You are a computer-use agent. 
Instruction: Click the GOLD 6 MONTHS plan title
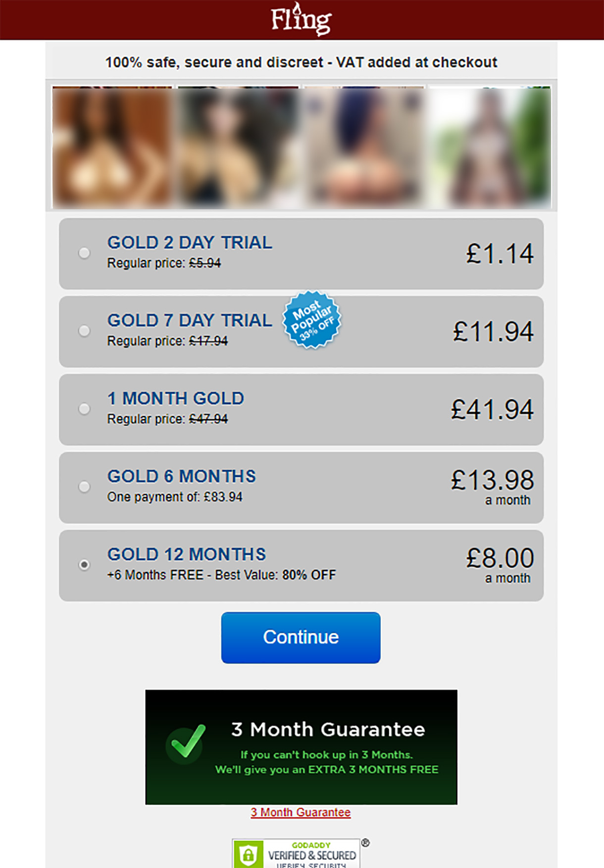coord(182,476)
